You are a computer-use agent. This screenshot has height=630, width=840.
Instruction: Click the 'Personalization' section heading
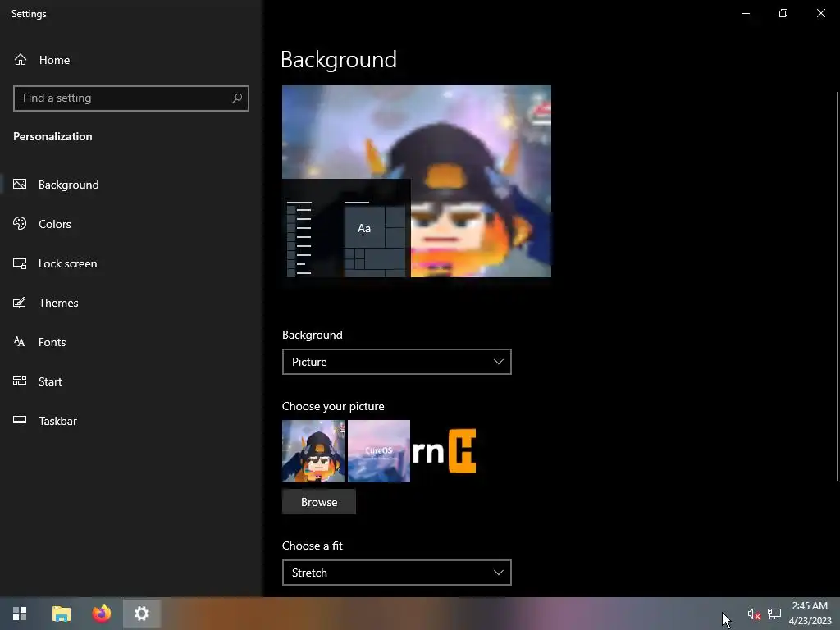pos(52,137)
